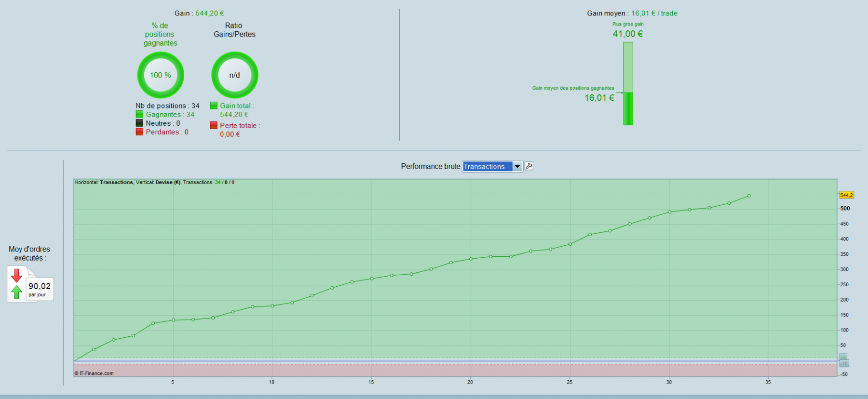Click the 25 label on horizontal axis
Screen dimensions: 868x399
pos(570,382)
